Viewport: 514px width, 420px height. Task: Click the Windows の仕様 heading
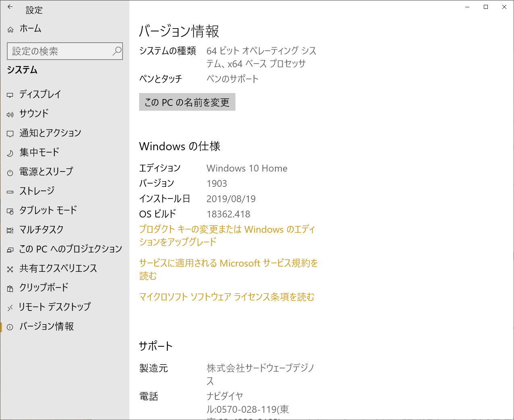(180, 146)
